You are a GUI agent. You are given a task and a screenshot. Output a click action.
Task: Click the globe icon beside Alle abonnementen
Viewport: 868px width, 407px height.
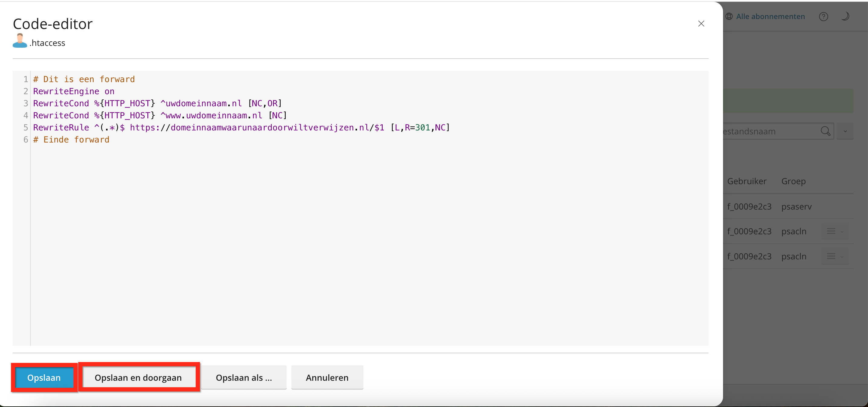(x=729, y=17)
